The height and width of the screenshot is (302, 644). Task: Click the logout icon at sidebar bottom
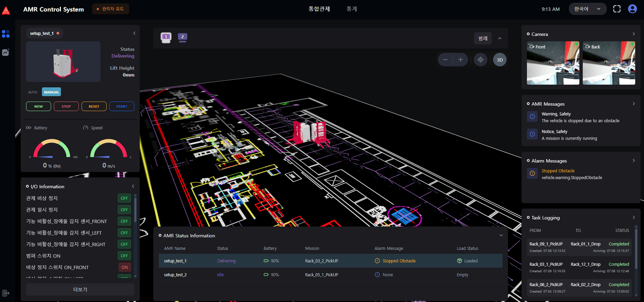(6, 293)
